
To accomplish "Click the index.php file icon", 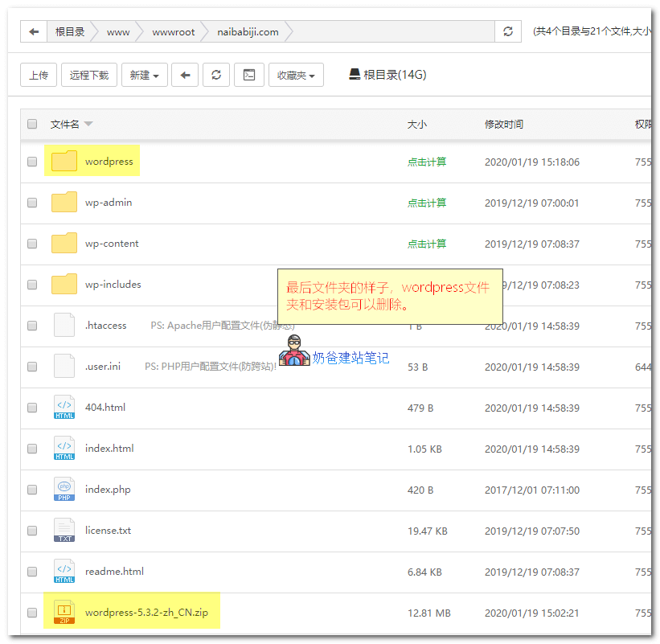I will click(64, 490).
